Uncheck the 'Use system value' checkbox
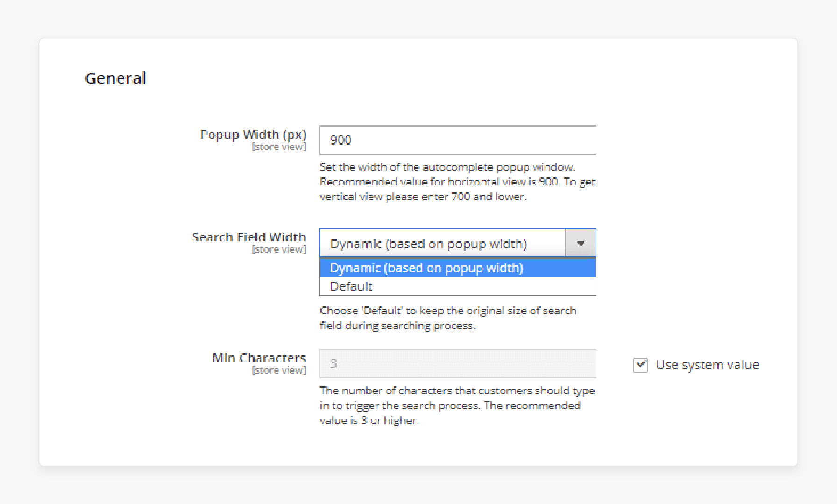 pyautogui.click(x=640, y=365)
